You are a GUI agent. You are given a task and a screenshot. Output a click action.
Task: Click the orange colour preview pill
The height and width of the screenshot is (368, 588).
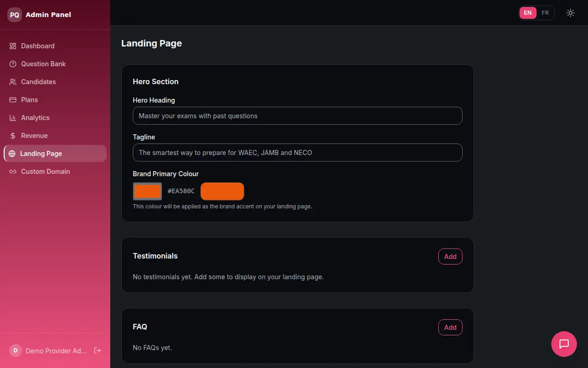click(222, 191)
